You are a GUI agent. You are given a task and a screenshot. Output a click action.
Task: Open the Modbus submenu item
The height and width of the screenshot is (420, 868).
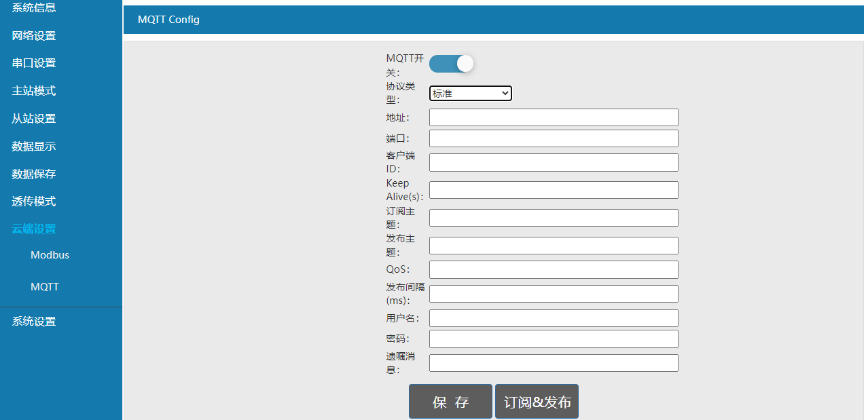(50, 255)
